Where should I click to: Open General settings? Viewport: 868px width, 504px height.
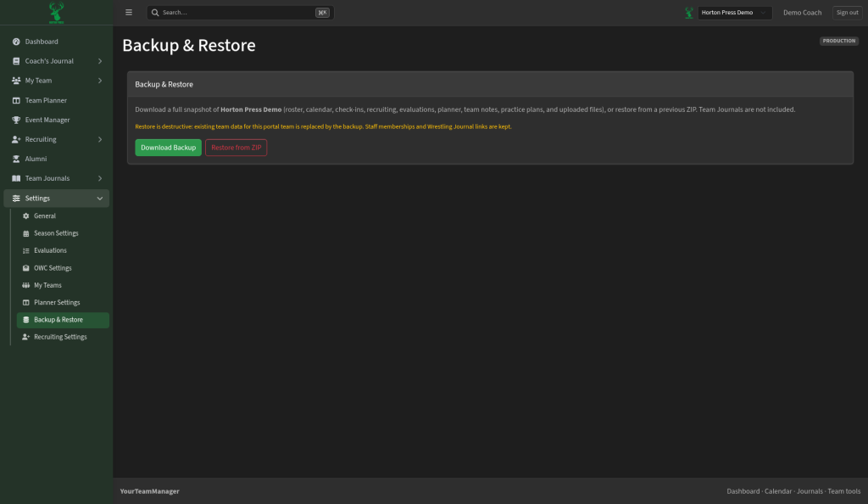63,216
